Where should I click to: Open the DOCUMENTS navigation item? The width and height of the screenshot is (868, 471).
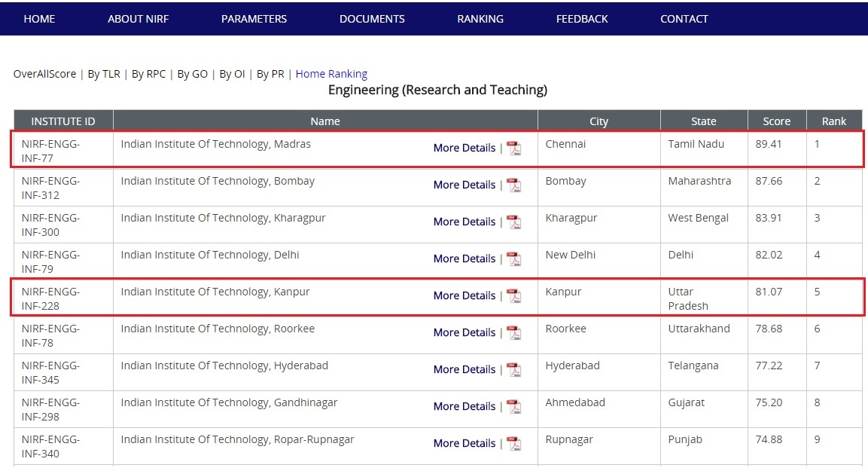372,19
